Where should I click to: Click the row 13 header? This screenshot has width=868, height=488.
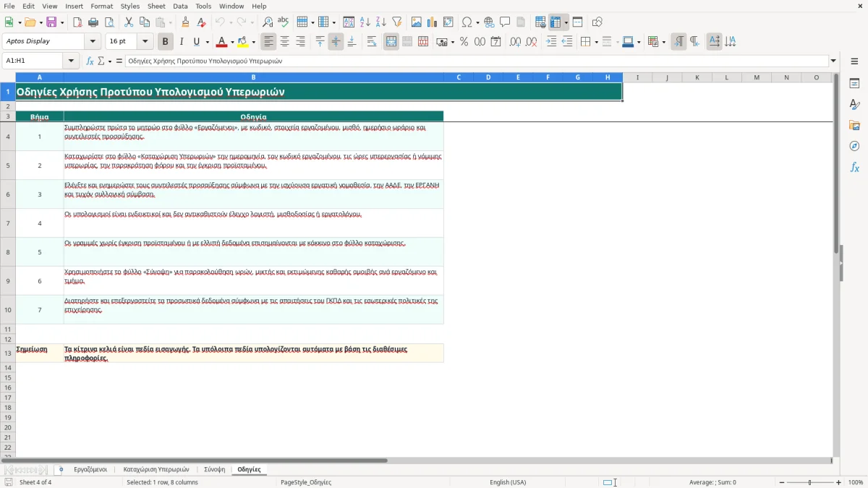(x=8, y=353)
